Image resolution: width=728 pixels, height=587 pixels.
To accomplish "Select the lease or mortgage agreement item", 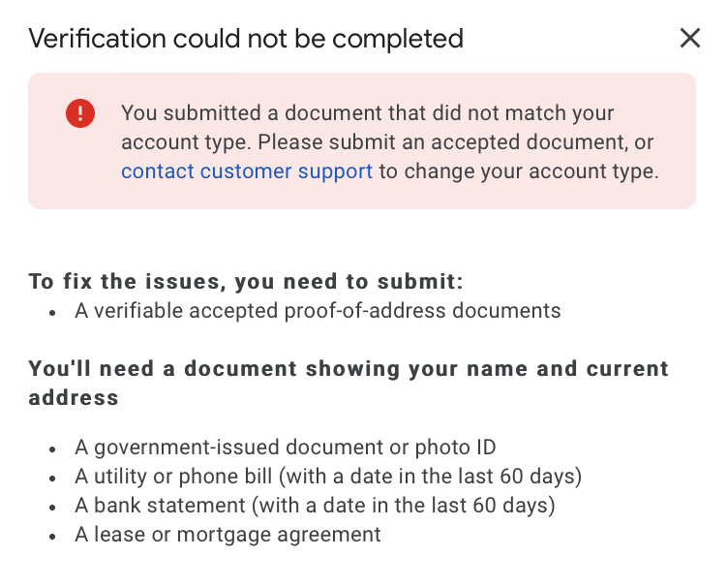I will point(227,535).
